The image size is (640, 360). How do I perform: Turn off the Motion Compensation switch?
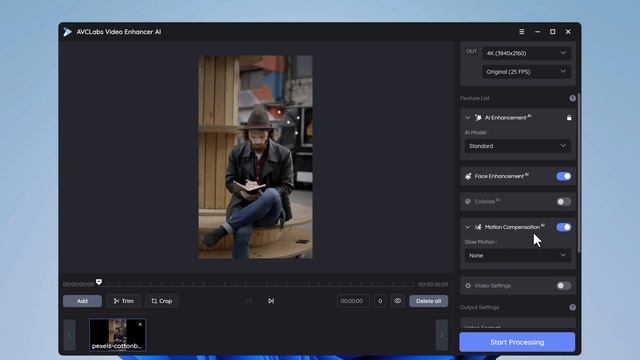564,227
